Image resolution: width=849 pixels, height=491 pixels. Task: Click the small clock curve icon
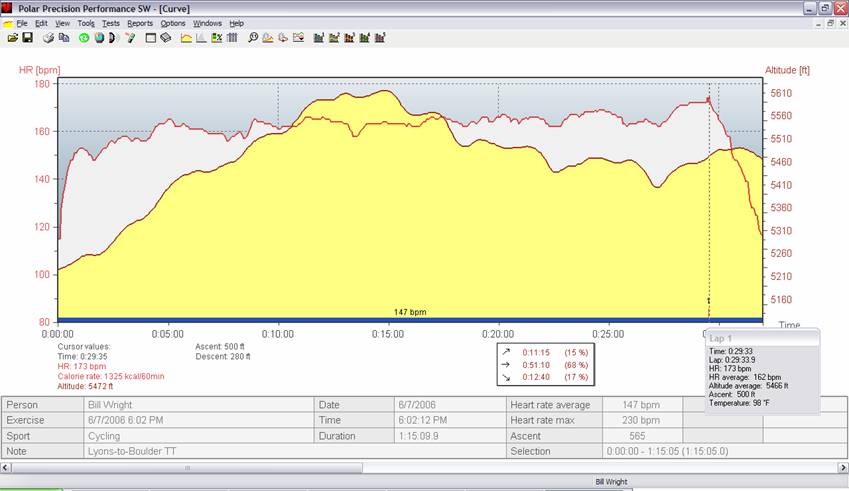(283, 38)
